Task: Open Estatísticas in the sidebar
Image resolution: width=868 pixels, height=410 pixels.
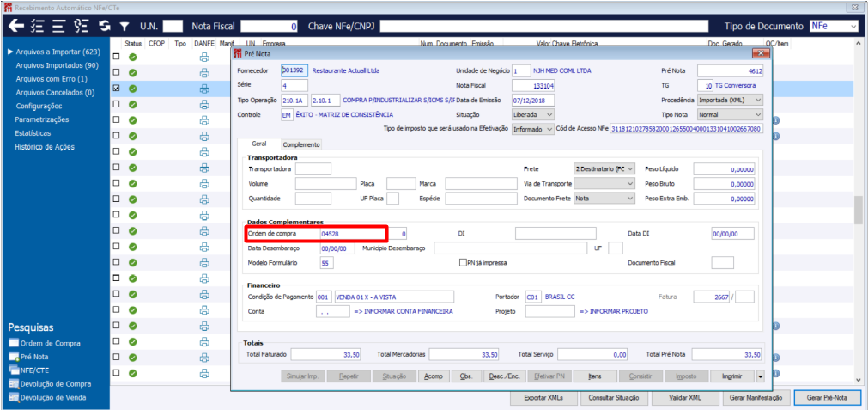Action: point(33,133)
